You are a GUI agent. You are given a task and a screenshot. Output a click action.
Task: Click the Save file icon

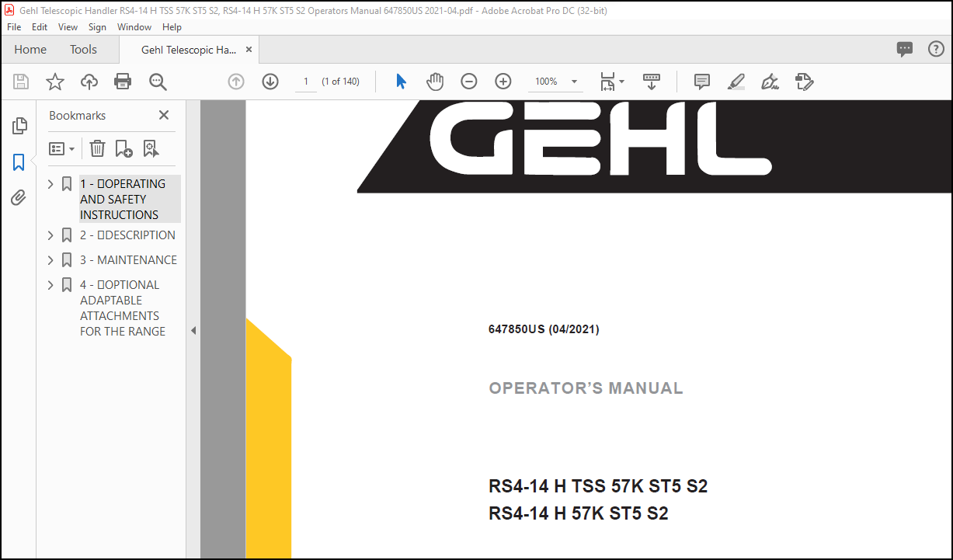click(x=21, y=82)
